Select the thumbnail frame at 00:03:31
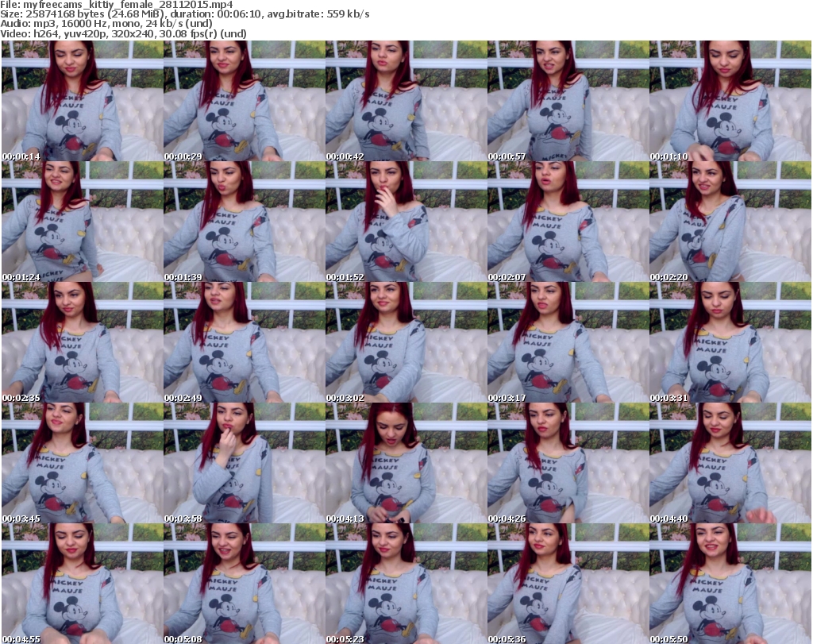Viewport: 813px width, 644px height. click(x=730, y=342)
